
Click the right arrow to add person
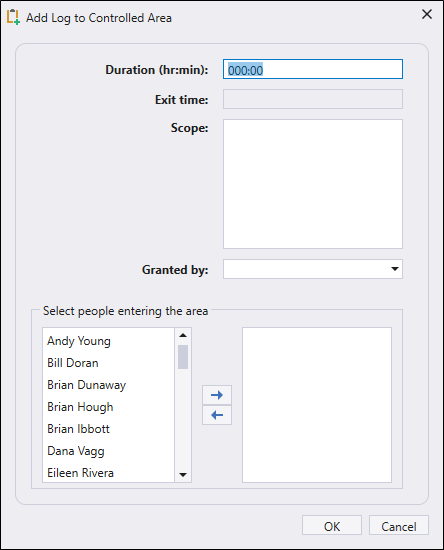tap(217, 395)
